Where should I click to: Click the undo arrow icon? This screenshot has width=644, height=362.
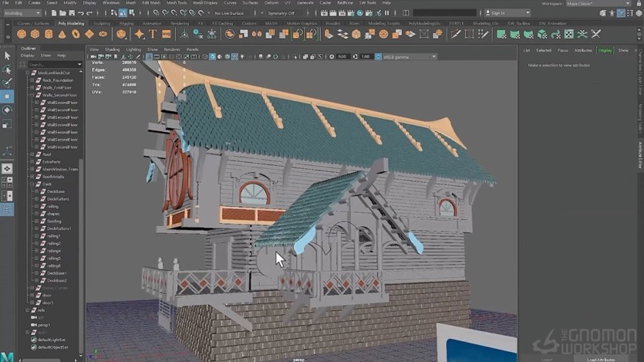coord(81,13)
